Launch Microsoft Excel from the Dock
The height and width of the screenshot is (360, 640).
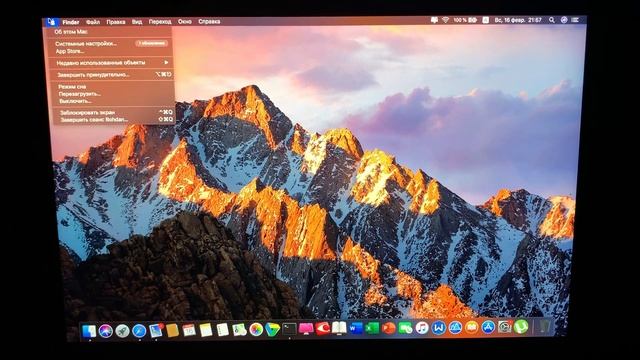point(372,328)
